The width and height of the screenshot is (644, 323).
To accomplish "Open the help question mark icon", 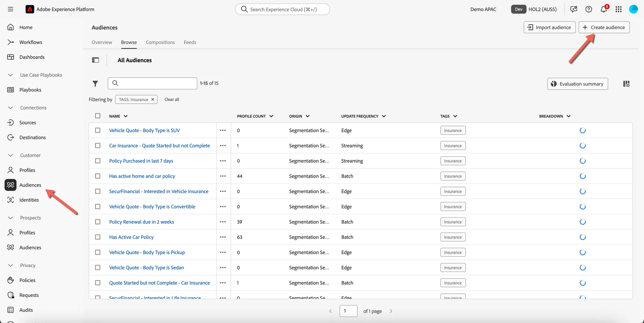I will pos(588,9).
